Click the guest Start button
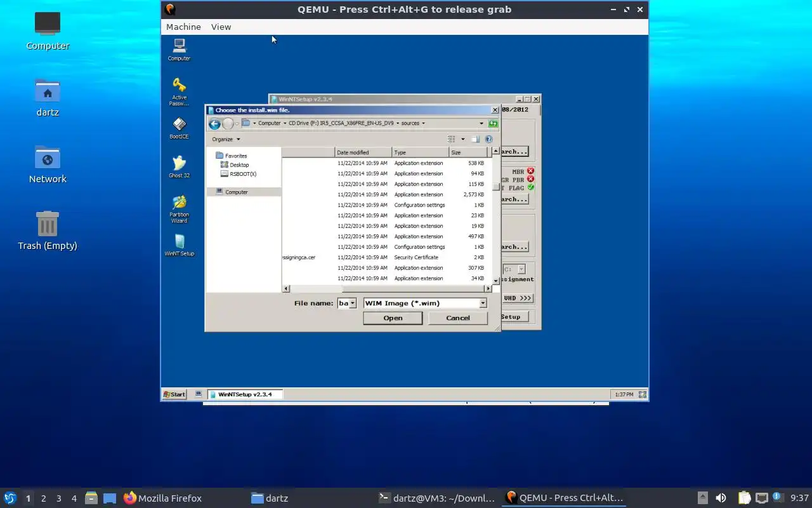Screen dimensions: 812x508 click(x=174, y=394)
